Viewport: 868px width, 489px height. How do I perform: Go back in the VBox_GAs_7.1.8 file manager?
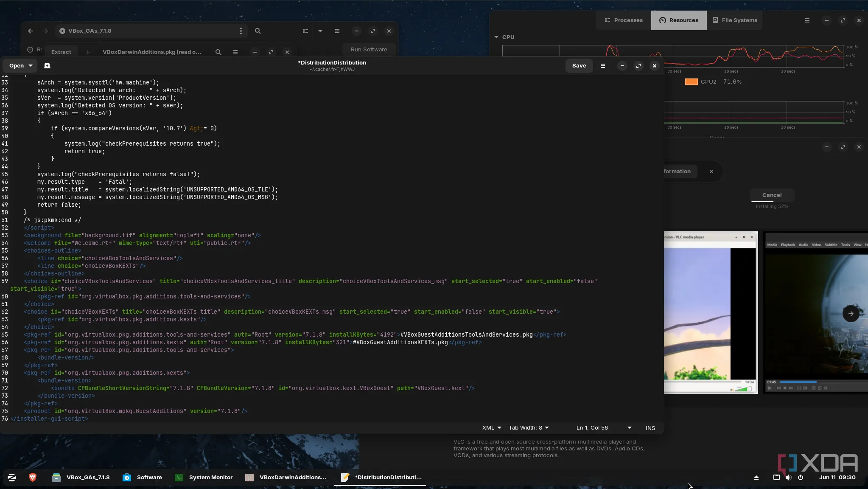pos(30,31)
